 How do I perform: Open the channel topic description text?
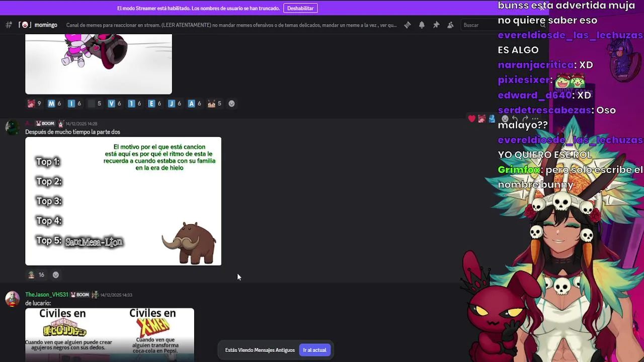231,25
